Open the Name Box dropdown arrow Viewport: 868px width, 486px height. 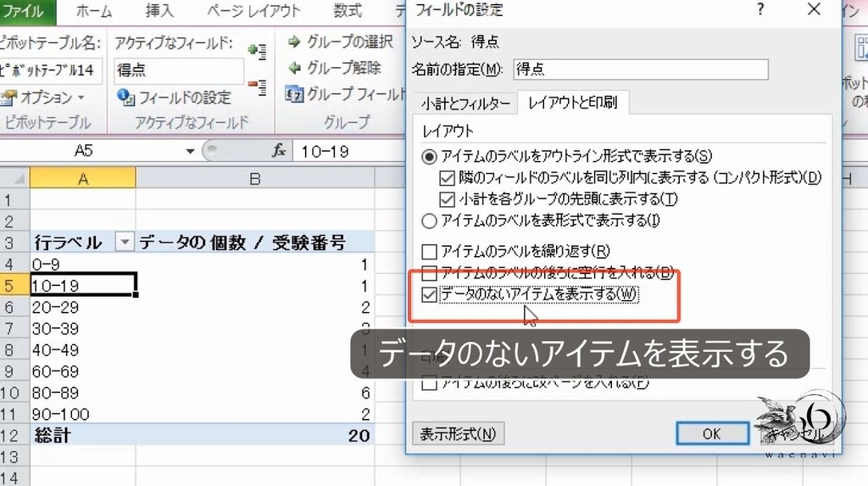point(190,151)
